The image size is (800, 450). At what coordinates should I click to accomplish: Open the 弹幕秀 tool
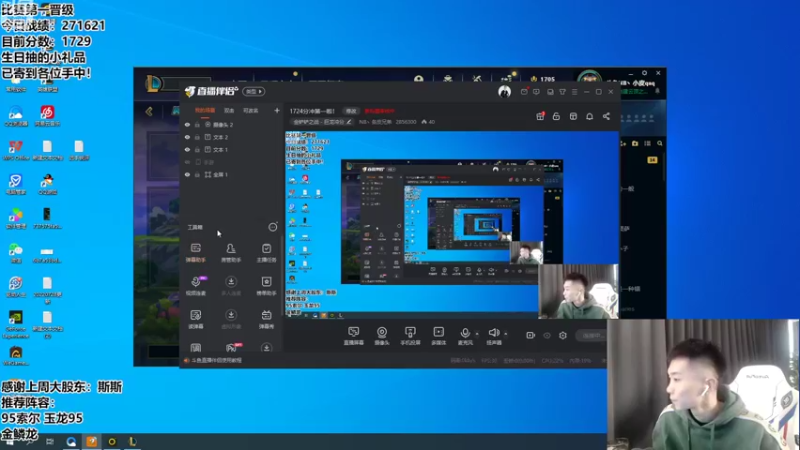click(266, 319)
